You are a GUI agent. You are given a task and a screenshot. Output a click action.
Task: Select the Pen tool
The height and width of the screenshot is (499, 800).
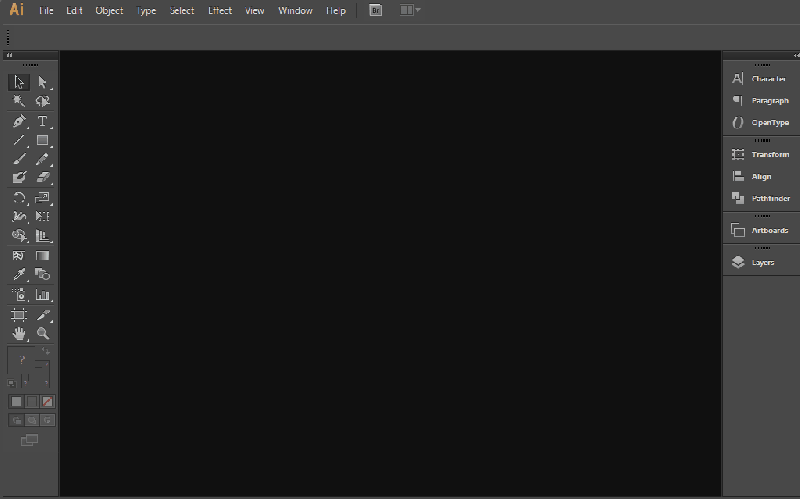tap(19, 121)
